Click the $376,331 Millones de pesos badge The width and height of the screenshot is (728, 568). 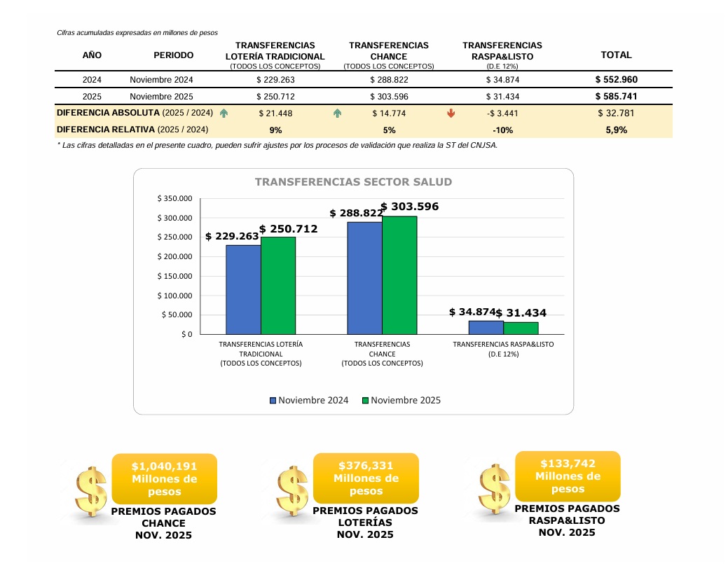[366, 478]
